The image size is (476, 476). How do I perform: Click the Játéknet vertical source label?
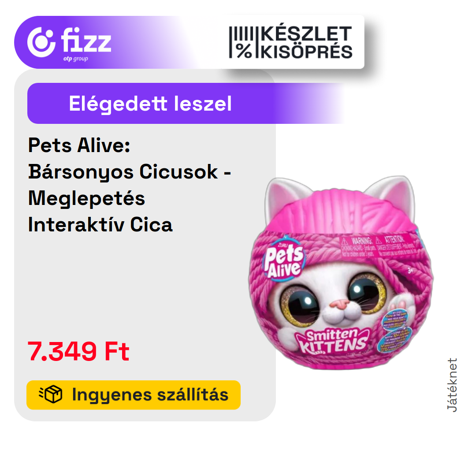pos(452,385)
